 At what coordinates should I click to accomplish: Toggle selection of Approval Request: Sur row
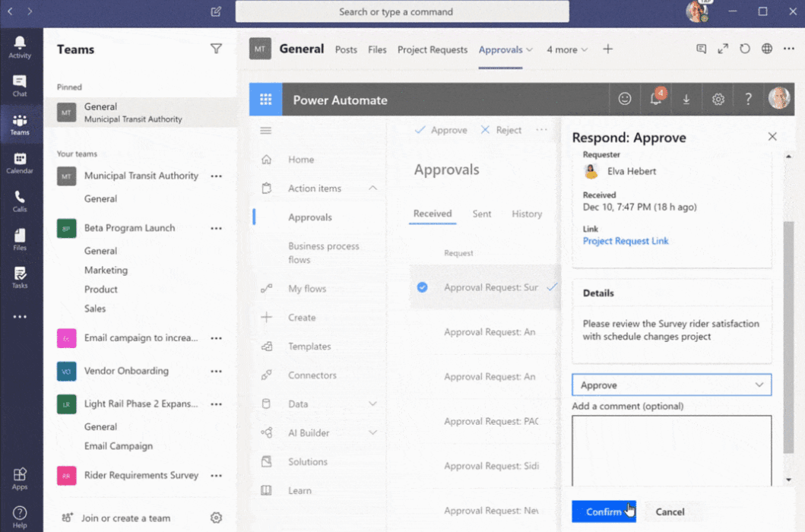click(422, 287)
